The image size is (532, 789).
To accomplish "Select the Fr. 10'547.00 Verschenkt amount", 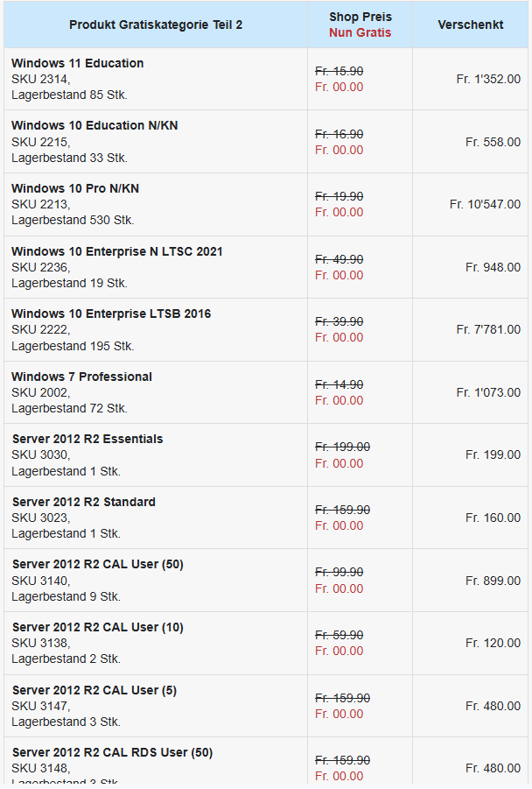I will [485, 204].
